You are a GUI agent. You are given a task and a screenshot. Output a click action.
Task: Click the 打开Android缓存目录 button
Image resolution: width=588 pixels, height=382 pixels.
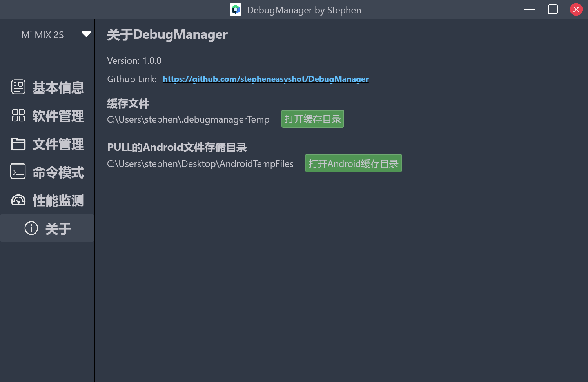[354, 163]
